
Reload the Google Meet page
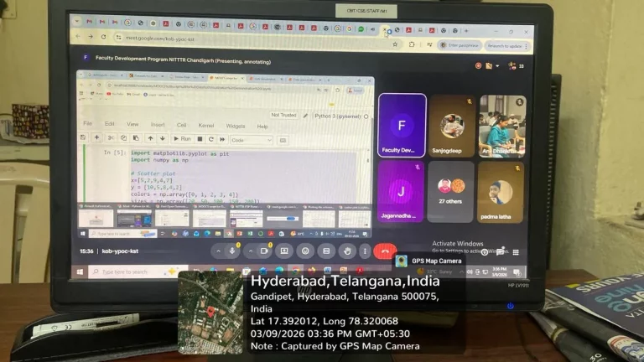103,37
